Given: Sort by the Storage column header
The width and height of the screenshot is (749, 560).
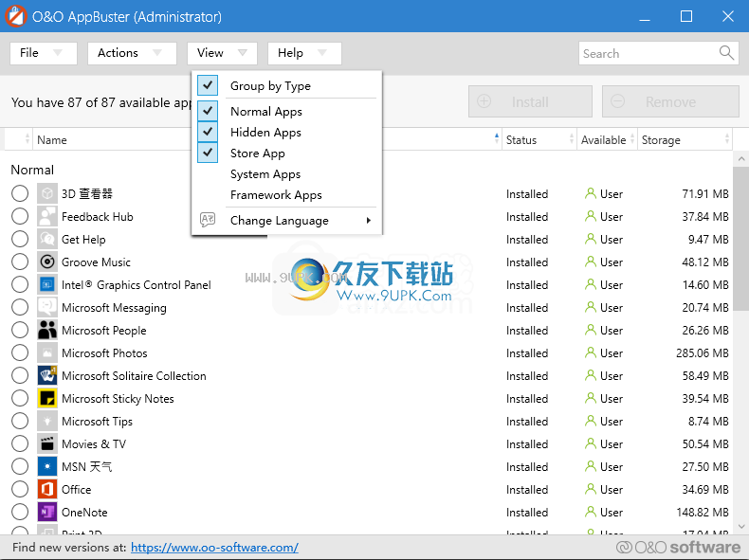Looking at the screenshot, I should pos(685,140).
